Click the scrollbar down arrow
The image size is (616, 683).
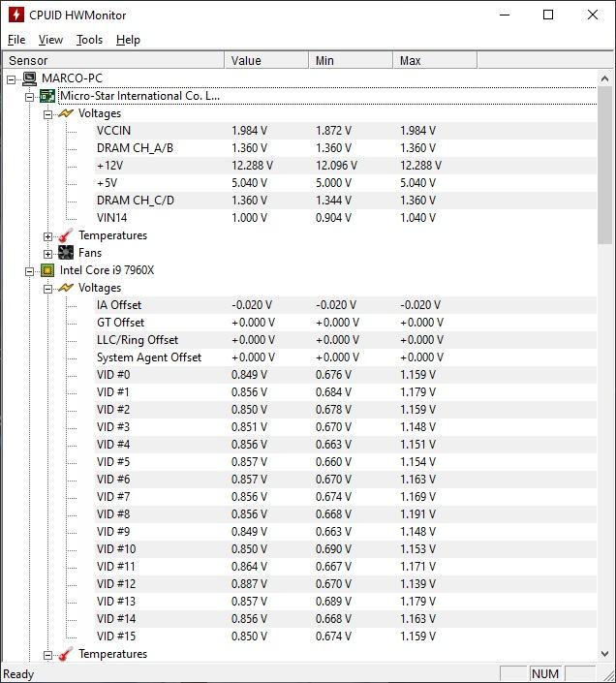pos(604,653)
